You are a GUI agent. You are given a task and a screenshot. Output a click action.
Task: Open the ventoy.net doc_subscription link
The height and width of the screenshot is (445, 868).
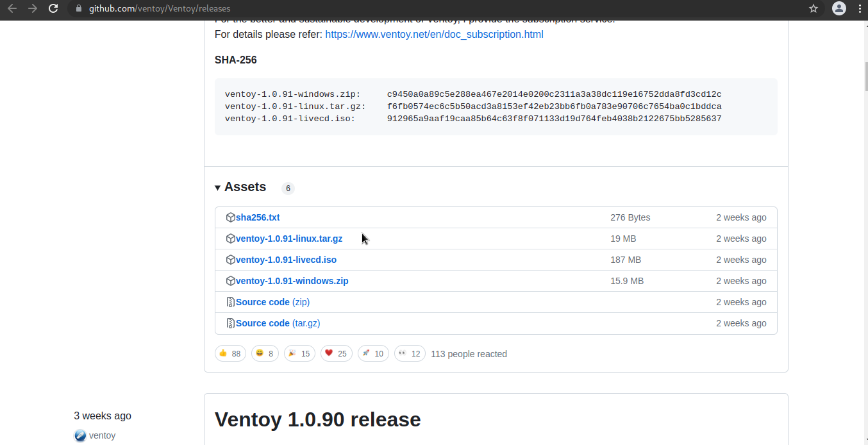tap(434, 35)
